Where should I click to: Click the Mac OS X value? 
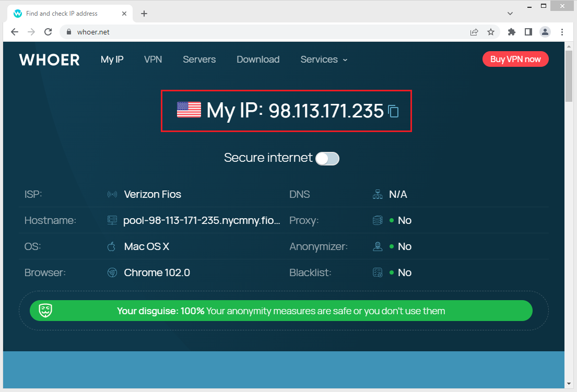click(x=146, y=246)
